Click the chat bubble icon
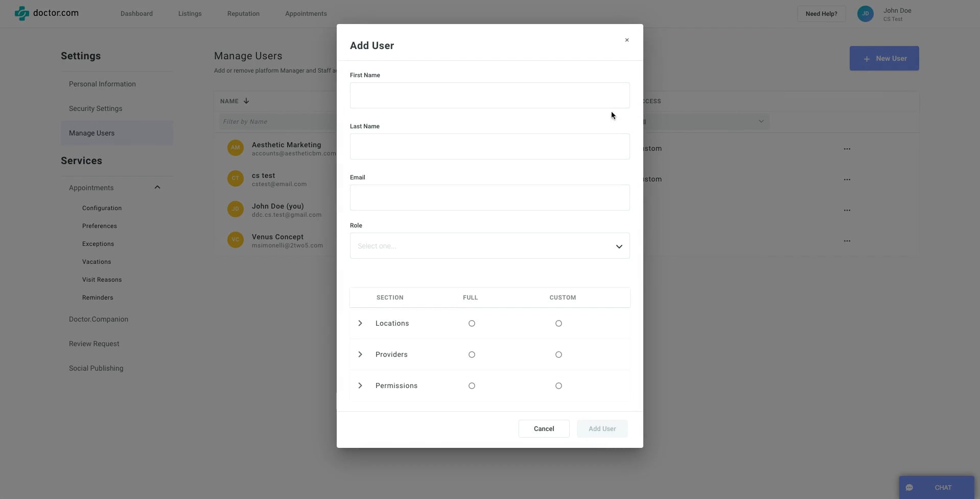 (909, 488)
